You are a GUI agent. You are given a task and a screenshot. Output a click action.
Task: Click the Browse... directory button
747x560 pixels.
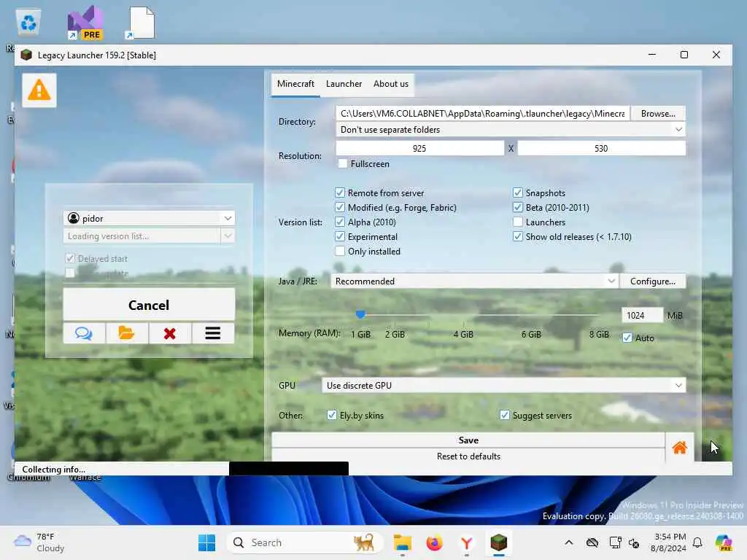[658, 113]
